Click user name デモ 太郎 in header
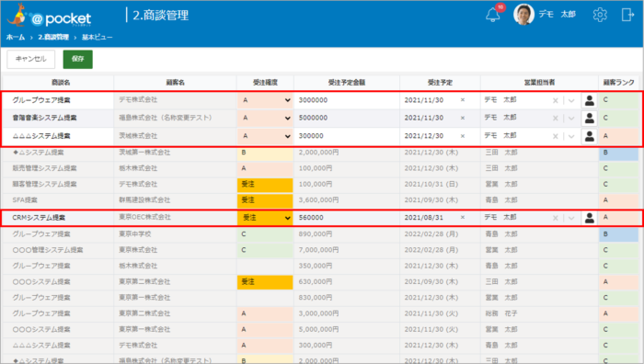644x364 pixels. (557, 15)
